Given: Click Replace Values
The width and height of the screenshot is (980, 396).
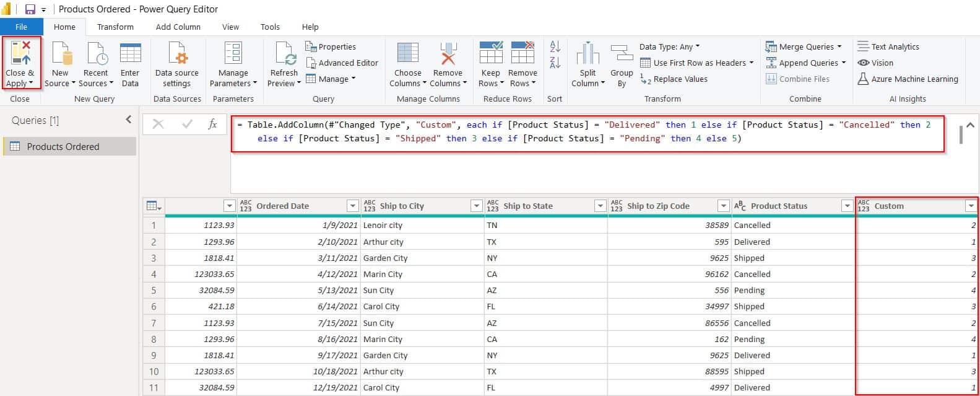Looking at the screenshot, I should [x=674, y=79].
